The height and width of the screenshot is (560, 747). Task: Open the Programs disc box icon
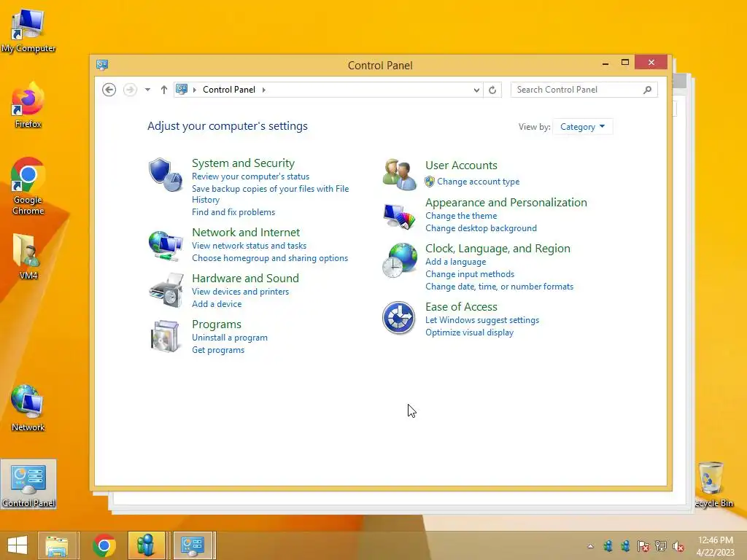click(x=166, y=336)
